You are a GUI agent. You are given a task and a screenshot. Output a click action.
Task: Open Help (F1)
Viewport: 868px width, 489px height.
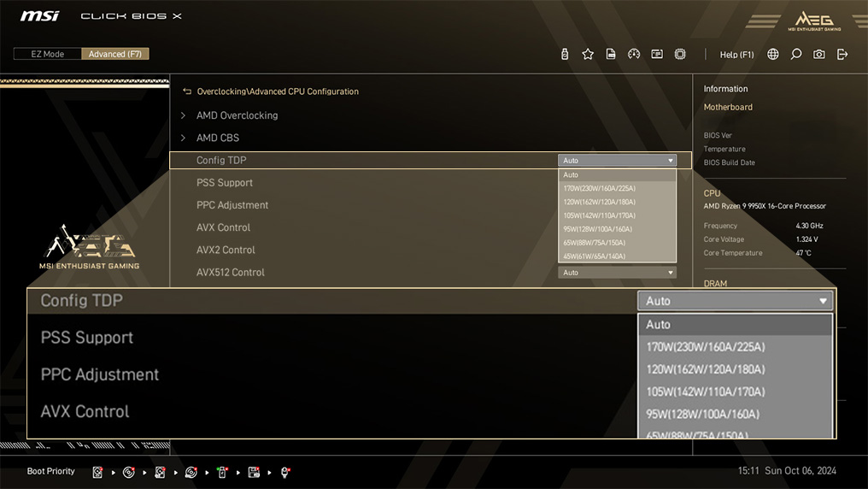736,54
